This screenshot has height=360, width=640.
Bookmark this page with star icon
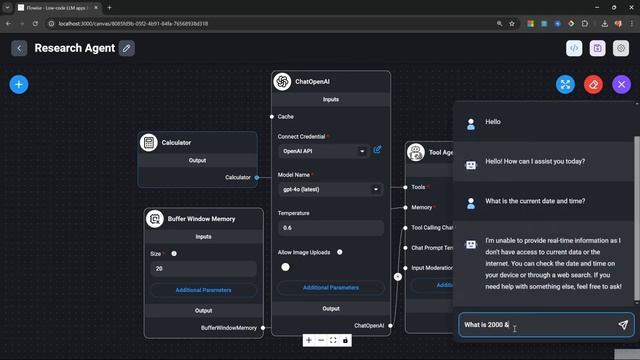(x=512, y=24)
